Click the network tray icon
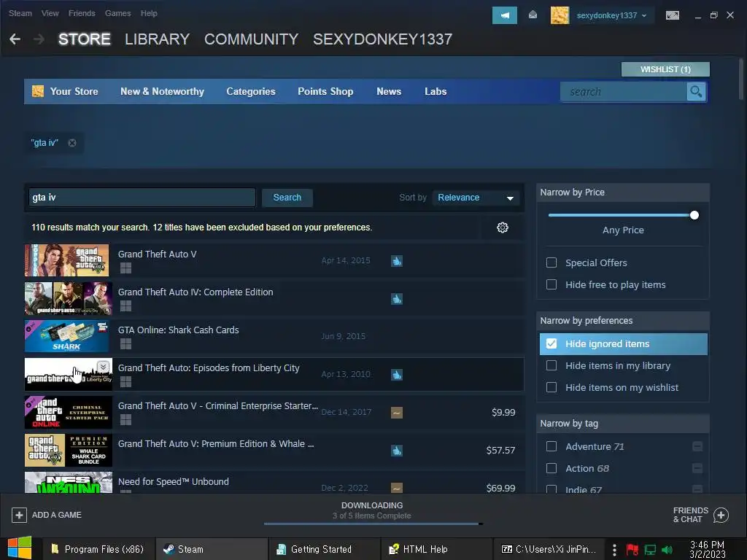 click(x=650, y=550)
